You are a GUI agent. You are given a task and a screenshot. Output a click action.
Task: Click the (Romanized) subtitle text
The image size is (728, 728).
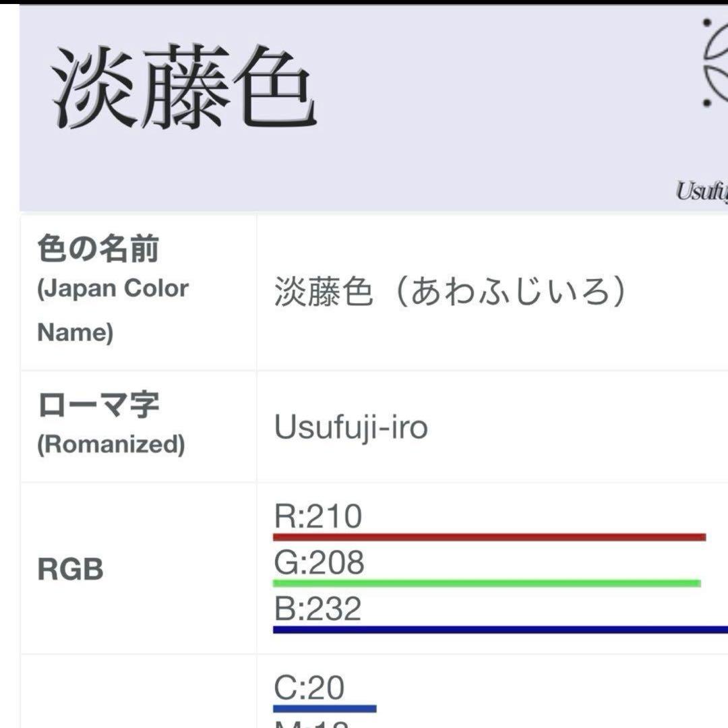click(111, 446)
